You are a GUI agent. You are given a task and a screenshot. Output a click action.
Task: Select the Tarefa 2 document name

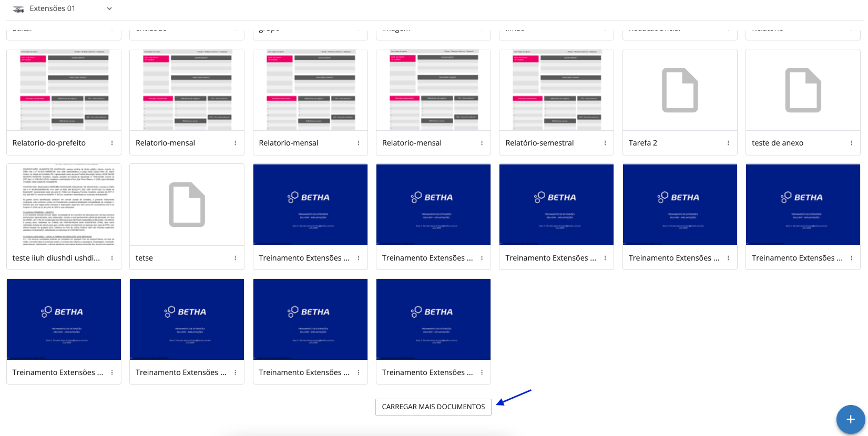642,143
